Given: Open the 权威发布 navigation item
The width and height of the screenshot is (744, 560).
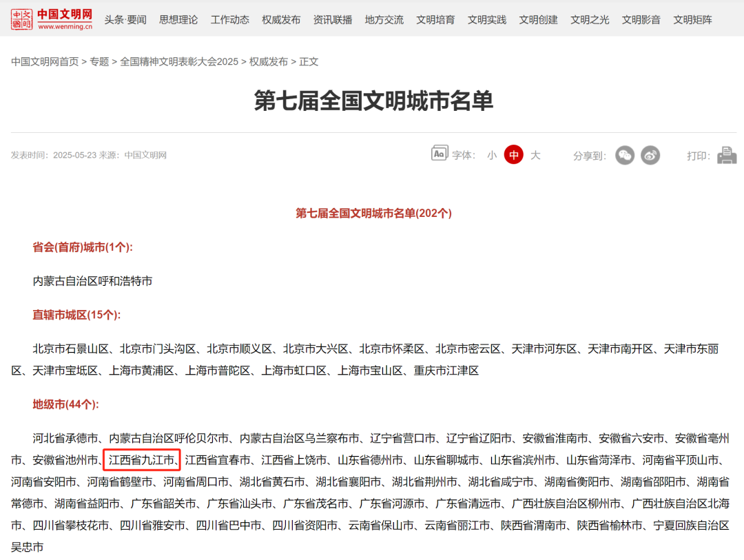Looking at the screenshot, I should (x=280, y=19).
